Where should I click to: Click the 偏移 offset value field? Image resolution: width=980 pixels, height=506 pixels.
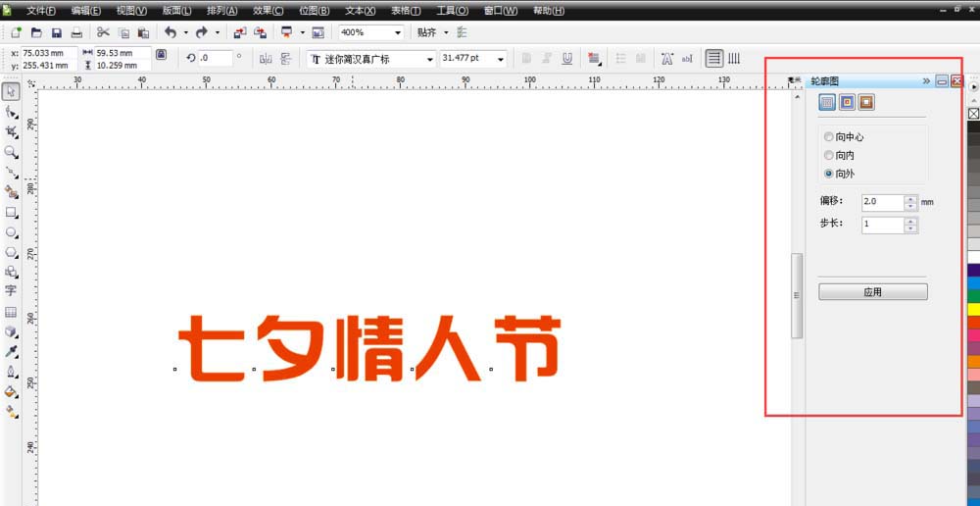[881, 202]
